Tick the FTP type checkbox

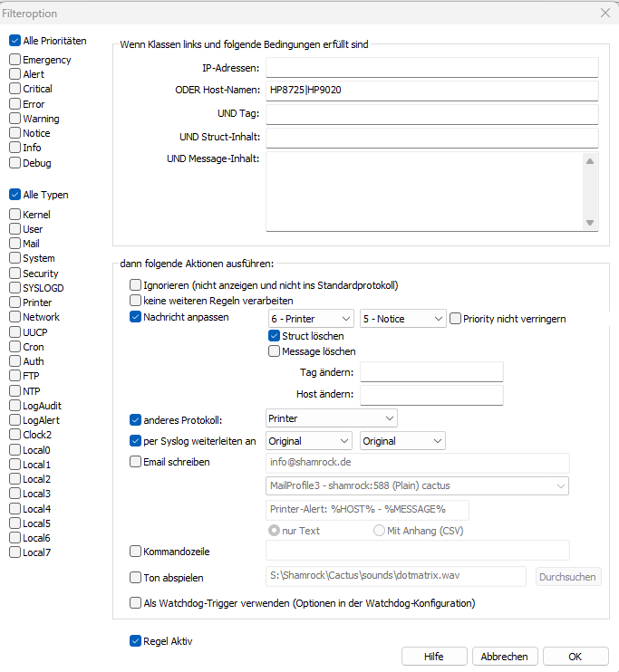click(x=15, y=376)
